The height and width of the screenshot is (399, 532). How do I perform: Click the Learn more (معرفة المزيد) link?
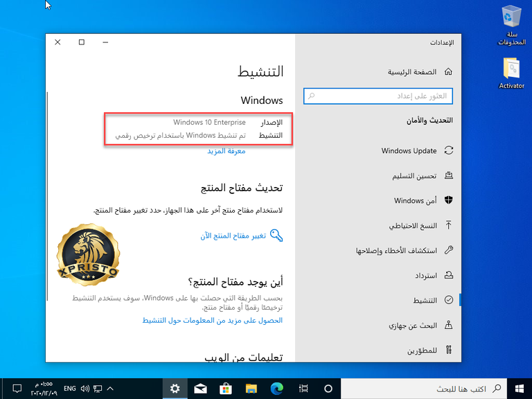(x=227, y=151)
